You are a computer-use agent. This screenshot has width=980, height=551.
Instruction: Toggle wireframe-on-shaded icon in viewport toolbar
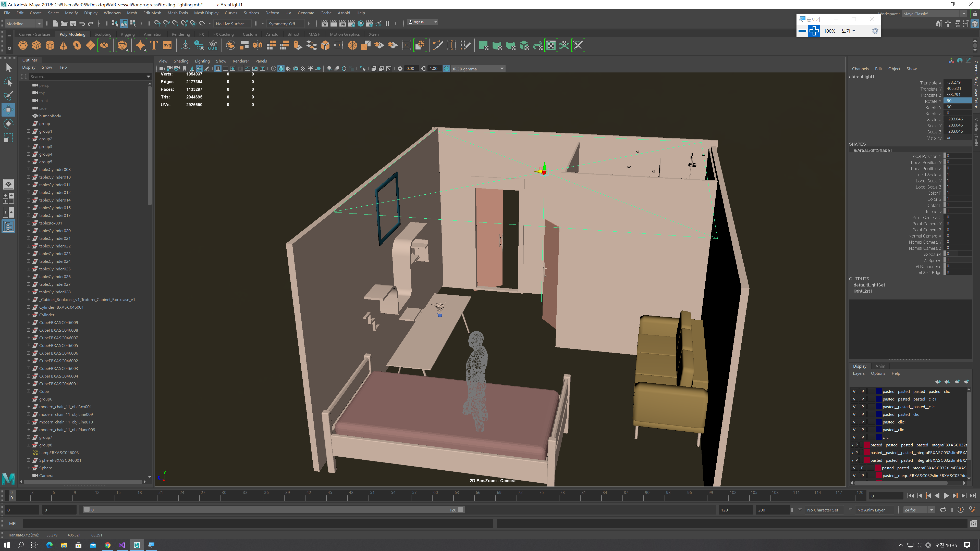pos(296,69)
